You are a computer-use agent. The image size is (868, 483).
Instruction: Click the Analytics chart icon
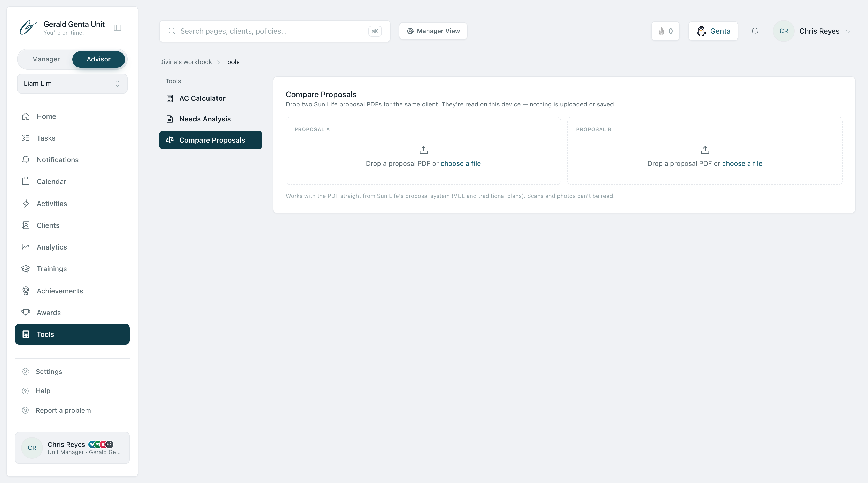tap(26, 247)
